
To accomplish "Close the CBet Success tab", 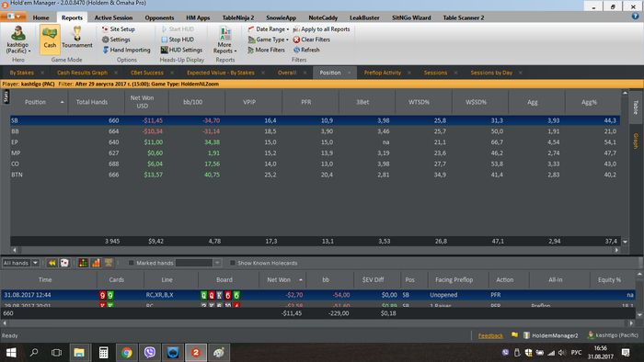I will click(172, 73).
